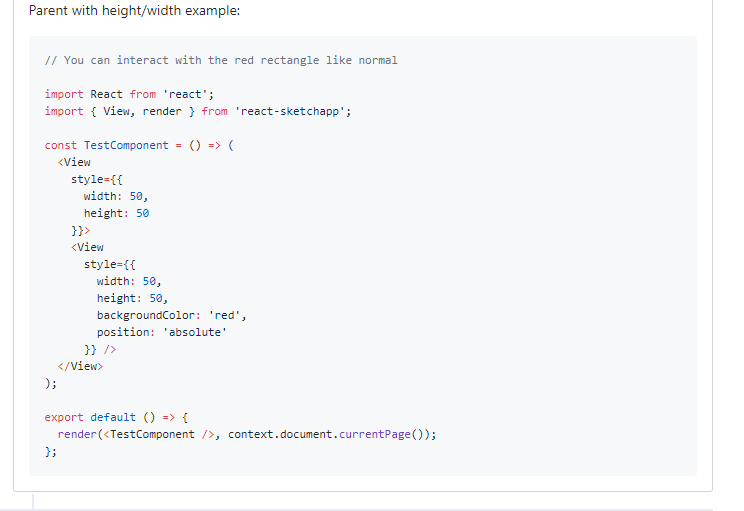Click the outer View 'height: 50' line
The image size is (744, 511).
116,213
